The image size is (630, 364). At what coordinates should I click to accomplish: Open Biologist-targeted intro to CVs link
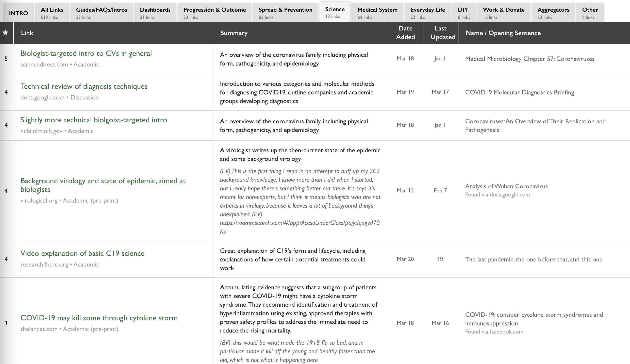point(86,54)
